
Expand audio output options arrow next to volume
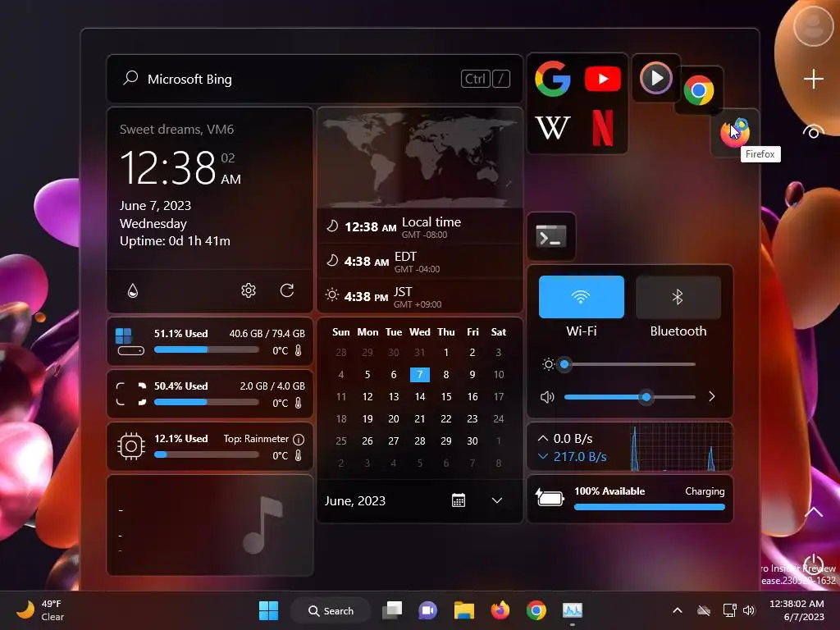click(711, 396)
